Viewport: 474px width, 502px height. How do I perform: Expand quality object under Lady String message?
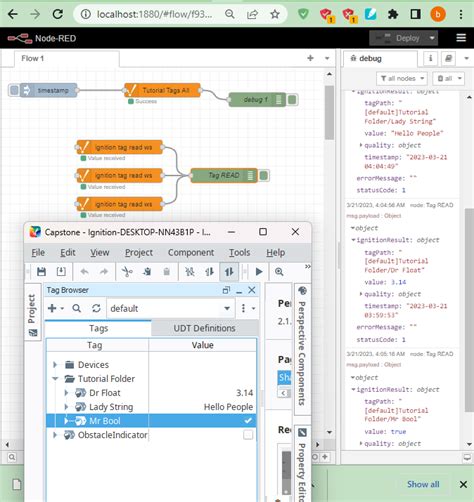point(361,145)
